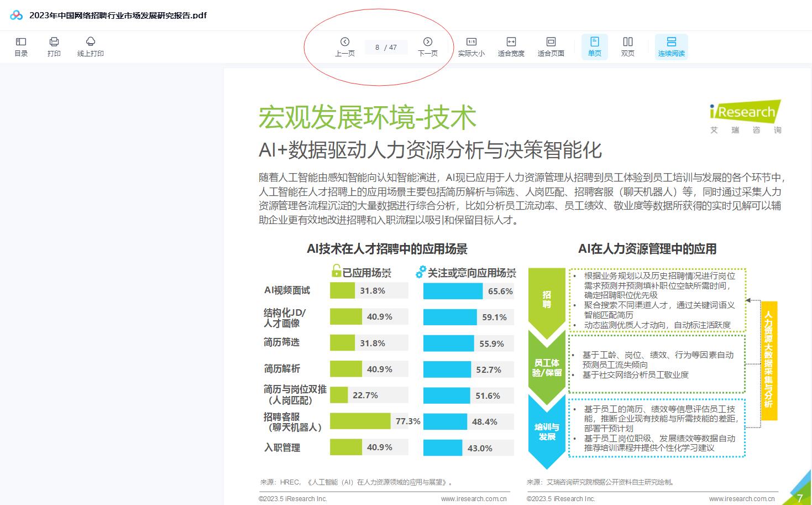
Task: Fit document to width with 适合宽度
Action: click(511, 46)
